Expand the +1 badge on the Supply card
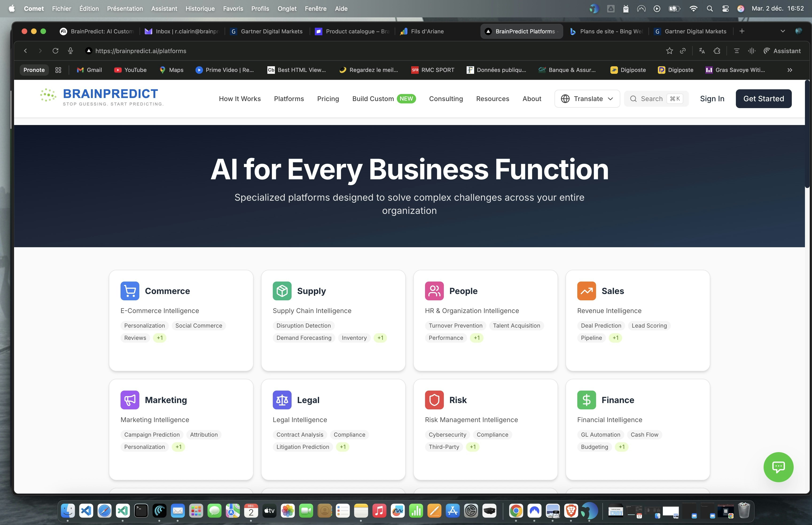Viewport: 812px width, 525px height. click(380, 338)
